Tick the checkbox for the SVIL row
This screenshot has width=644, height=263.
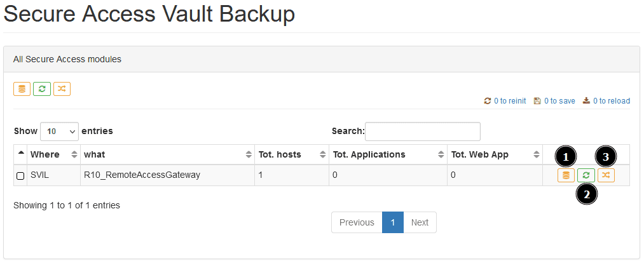point(20,176)
